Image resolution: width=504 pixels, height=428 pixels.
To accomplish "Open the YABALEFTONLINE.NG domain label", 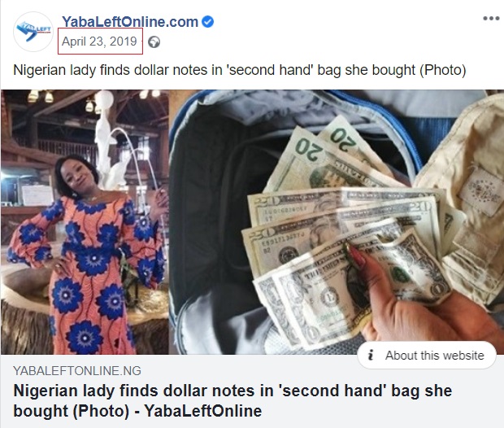I will 77,371.
